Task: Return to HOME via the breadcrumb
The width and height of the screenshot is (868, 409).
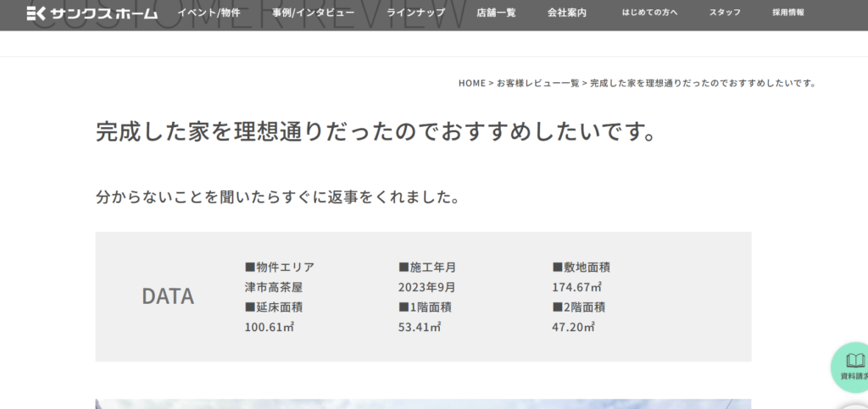Action: point(472,83)
